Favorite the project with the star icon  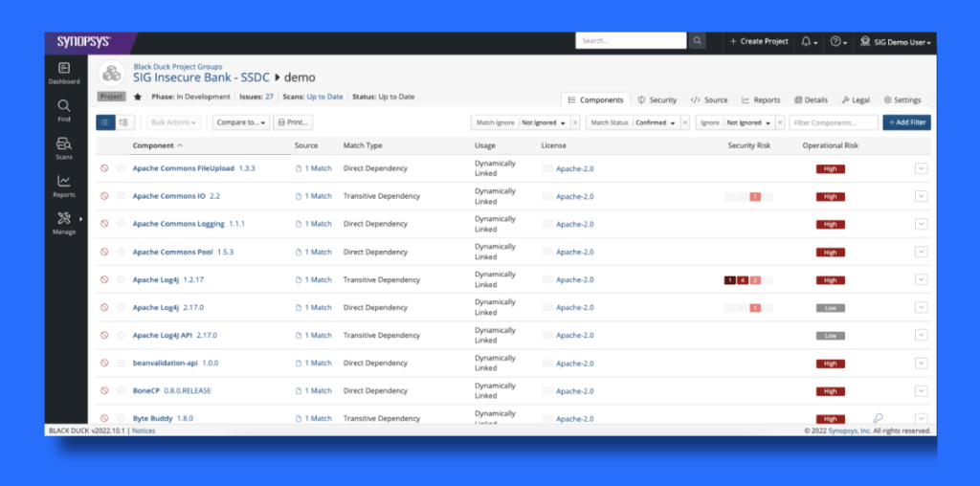tap(138, 97)
